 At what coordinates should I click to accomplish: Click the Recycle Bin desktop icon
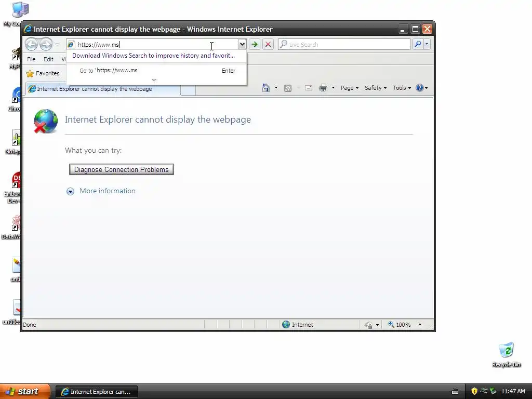(506, 354)
